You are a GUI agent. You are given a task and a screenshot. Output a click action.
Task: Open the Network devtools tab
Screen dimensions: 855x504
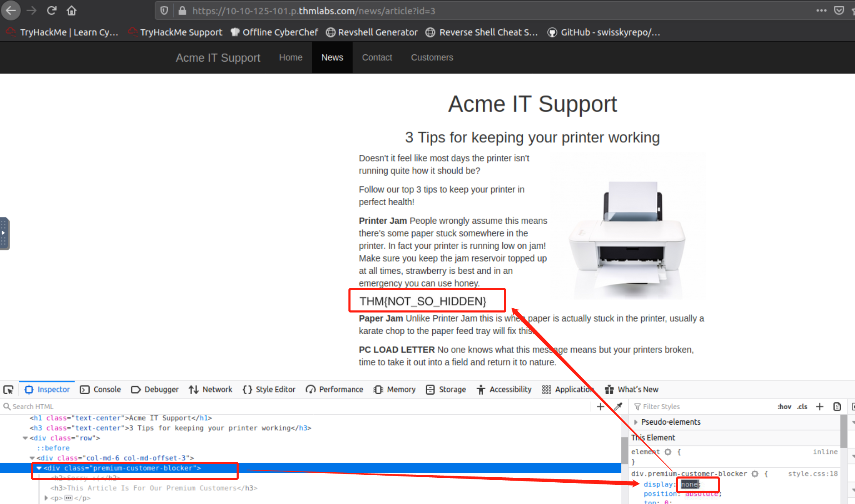point(210,390)
